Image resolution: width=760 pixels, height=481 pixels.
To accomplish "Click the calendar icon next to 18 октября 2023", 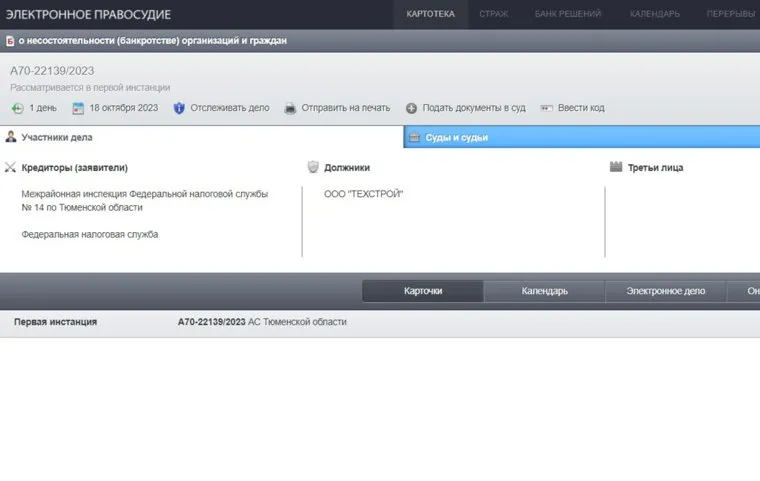I will (77, 108).
